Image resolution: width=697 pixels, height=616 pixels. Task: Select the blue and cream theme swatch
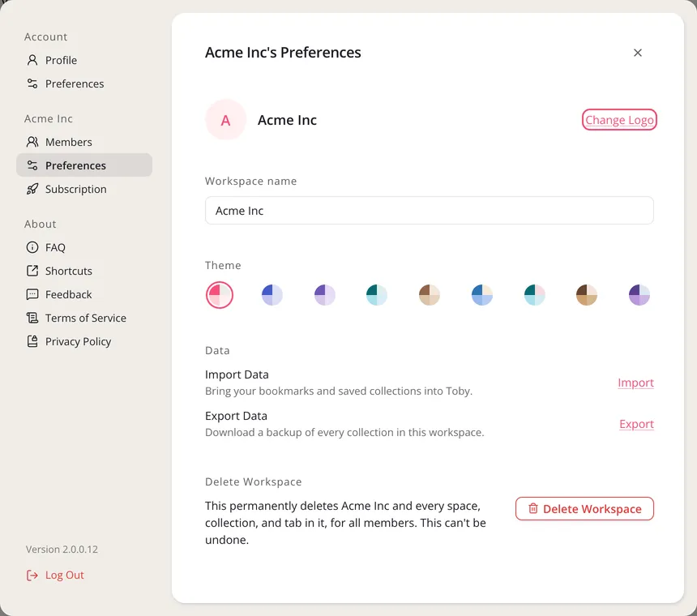[x=482, y=295]
